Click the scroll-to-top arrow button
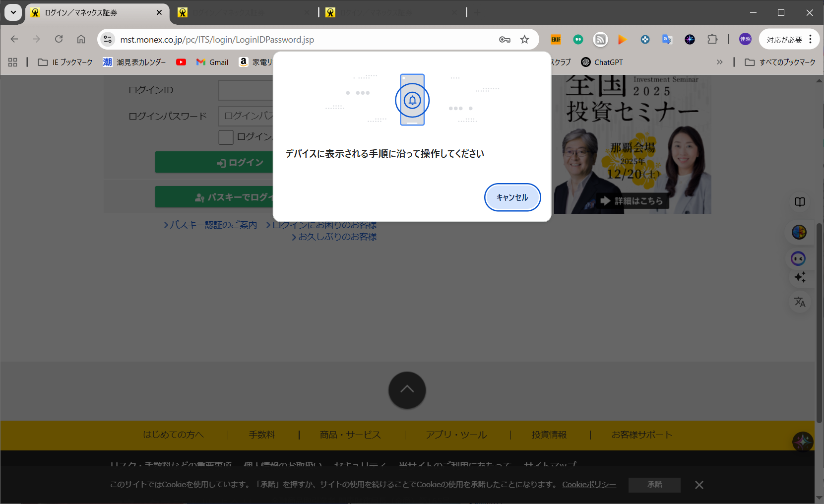This screenshot has width=824, height=504. coord(407,390)
